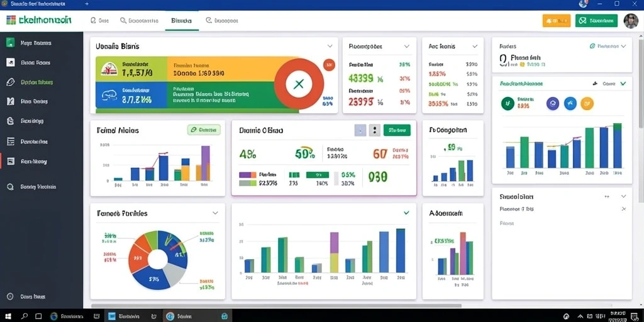The height and width of the screenshot is (322, 644).
Task: Click the magnifier icon in the sidebar
Action: coord(11,187)
